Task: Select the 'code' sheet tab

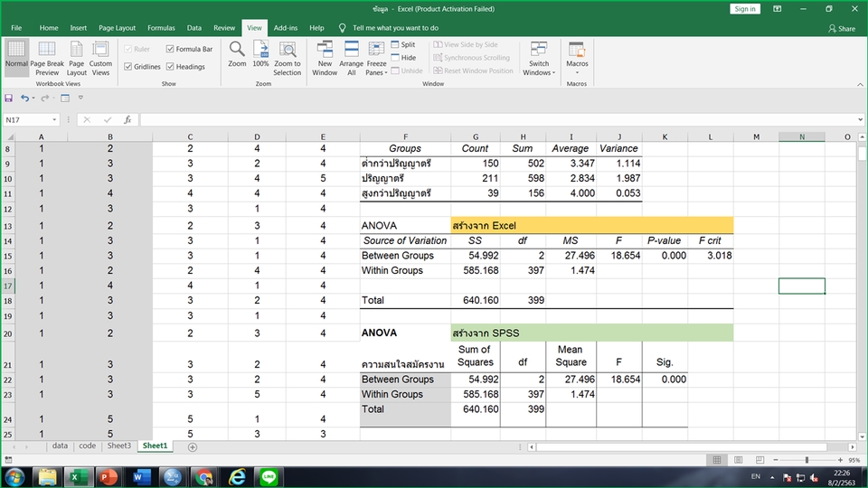Action: pos(87,446)
